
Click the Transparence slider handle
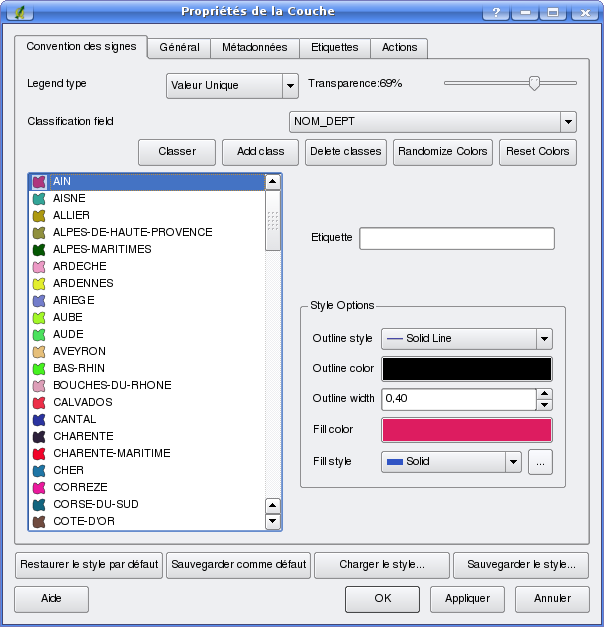534,84
